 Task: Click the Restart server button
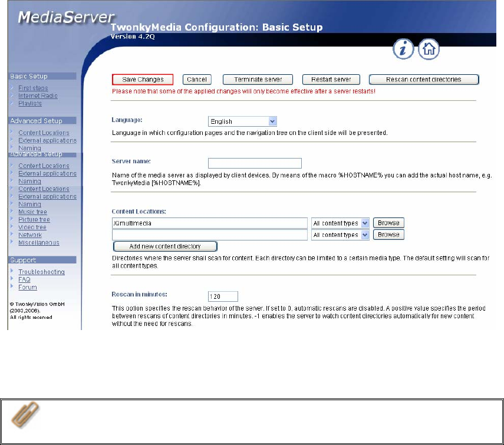[x=331, y=80]
